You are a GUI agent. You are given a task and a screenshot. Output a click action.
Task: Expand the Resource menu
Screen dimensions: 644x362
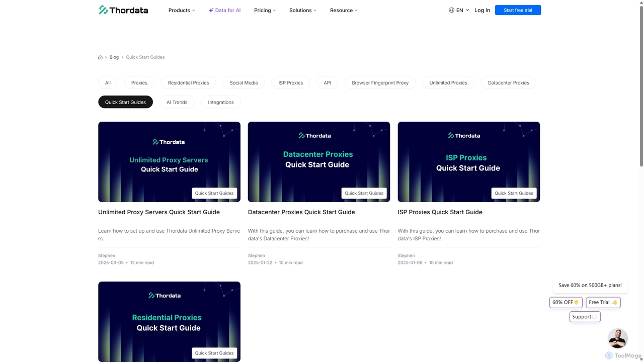(x=344, y=10)
